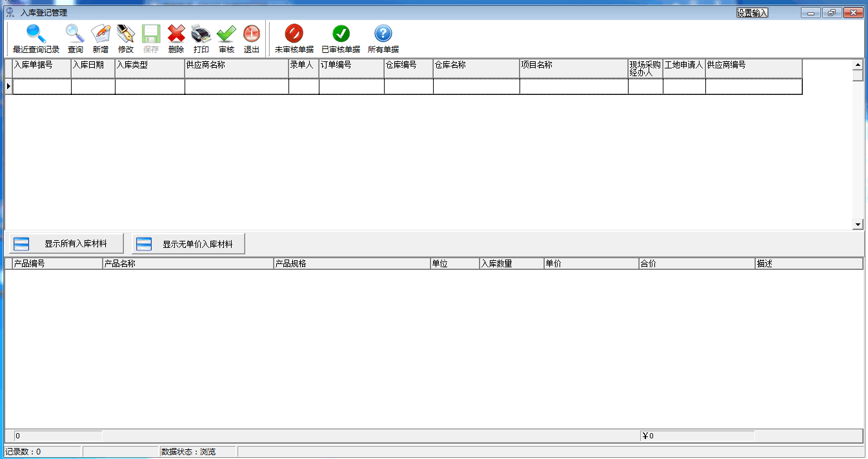Click the 审核 green checkmark icon
The image size is (868, 459).
[227, 34]
